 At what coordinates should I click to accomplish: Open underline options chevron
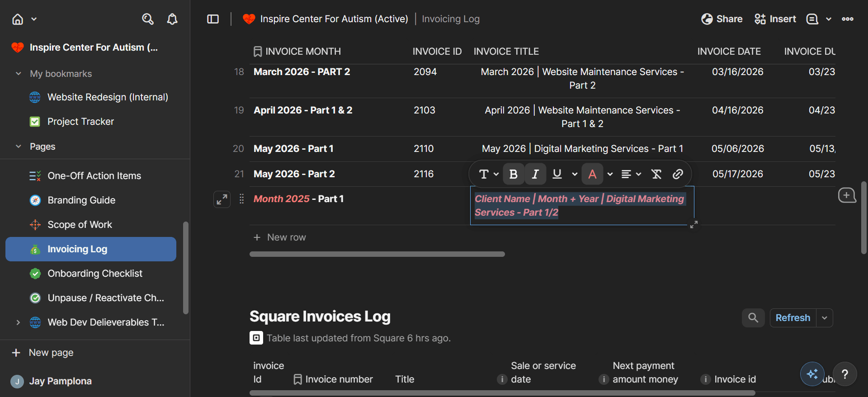point(575,174)
